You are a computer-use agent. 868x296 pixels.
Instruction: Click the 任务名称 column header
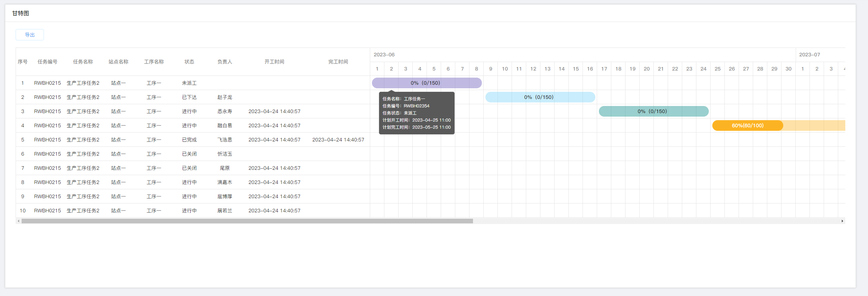pyautogui.click(x=83, y=62)
